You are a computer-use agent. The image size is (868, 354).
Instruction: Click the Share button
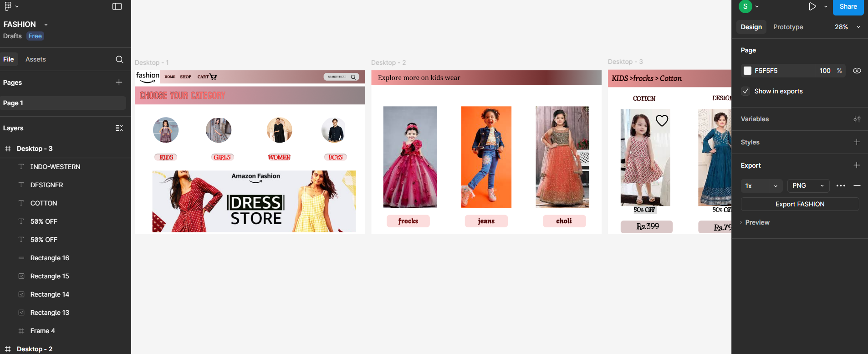coord(848,7)
